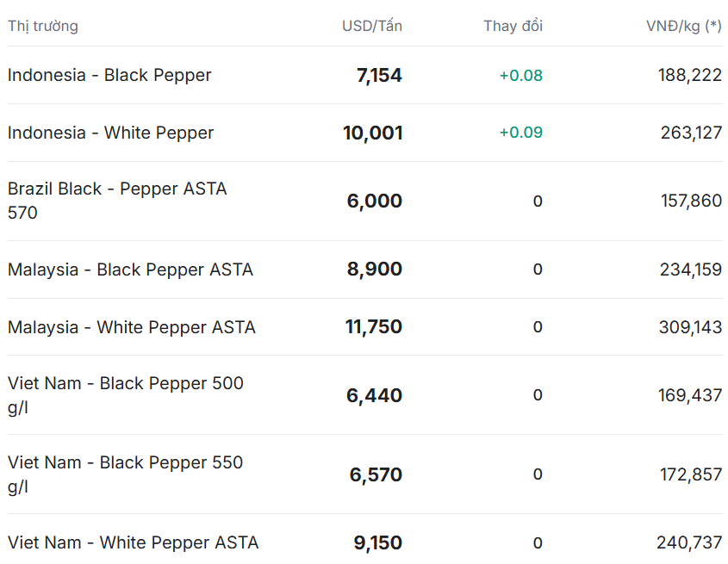Click the 10,001 price value
Screen dimensions: 728x564
372,133
